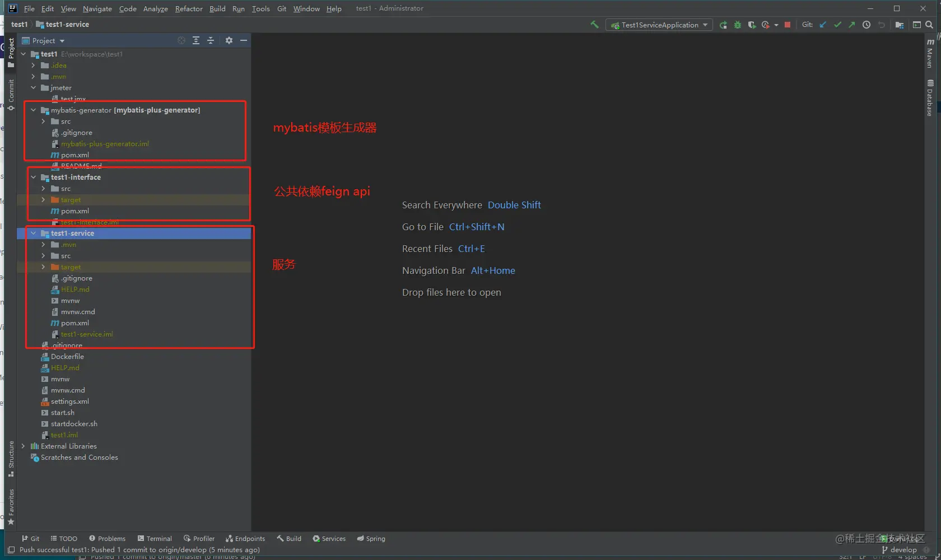Open the Test1ServiceApplication run configuration dropdown
Screen dimensions: 941x560
point(659,25)
